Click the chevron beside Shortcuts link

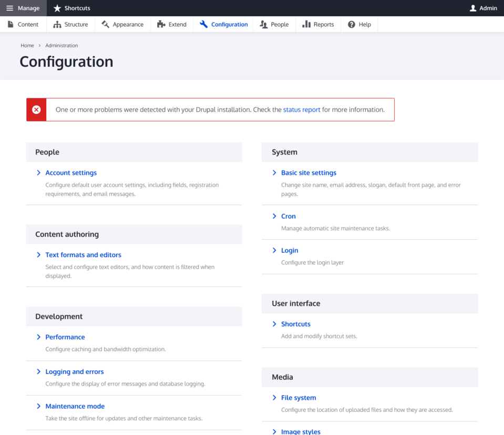(274, 324)
